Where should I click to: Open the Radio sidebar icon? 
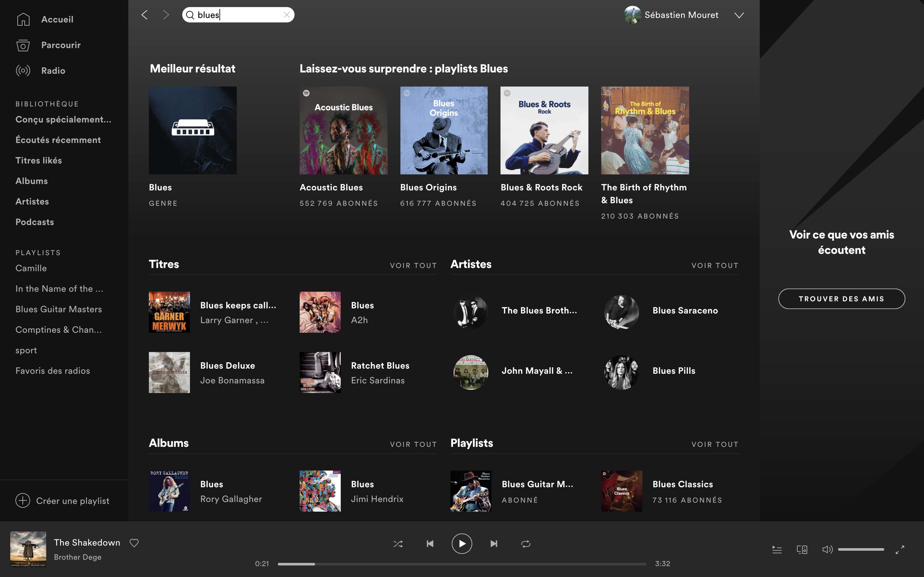point(23,71)
